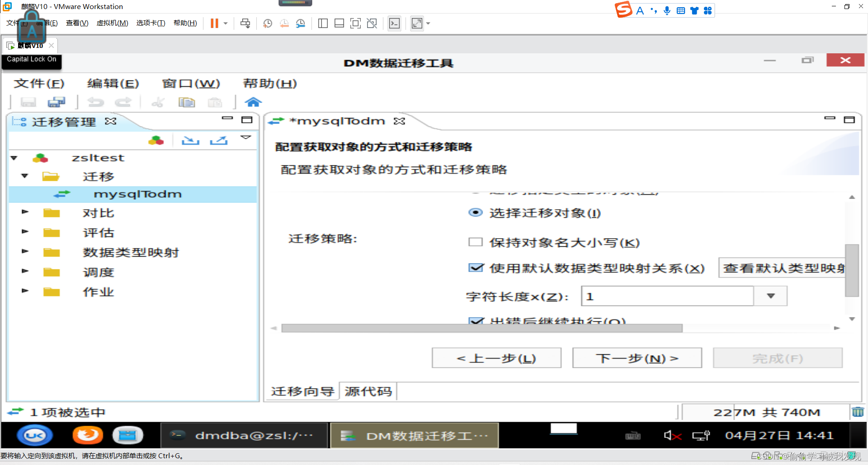868x465 pixels.
Task: Close the 迁移管理 panel tab
Action: (111, 121)
